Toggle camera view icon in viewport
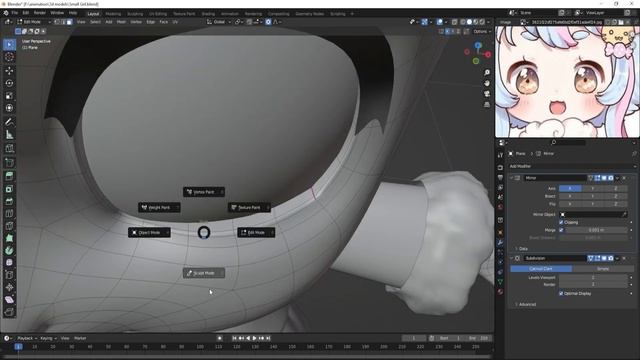This screenshot has width=640, height=360. (487, 93)
